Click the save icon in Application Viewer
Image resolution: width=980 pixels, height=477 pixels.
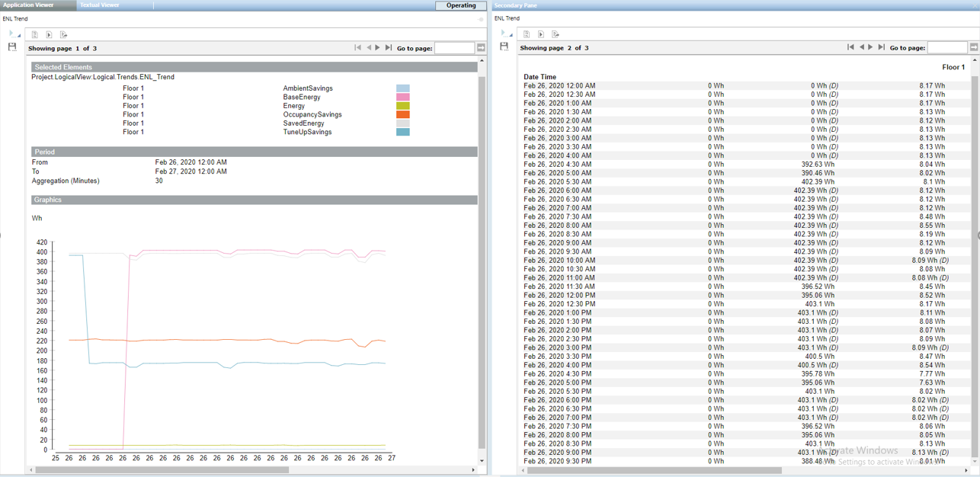point(12,47)
